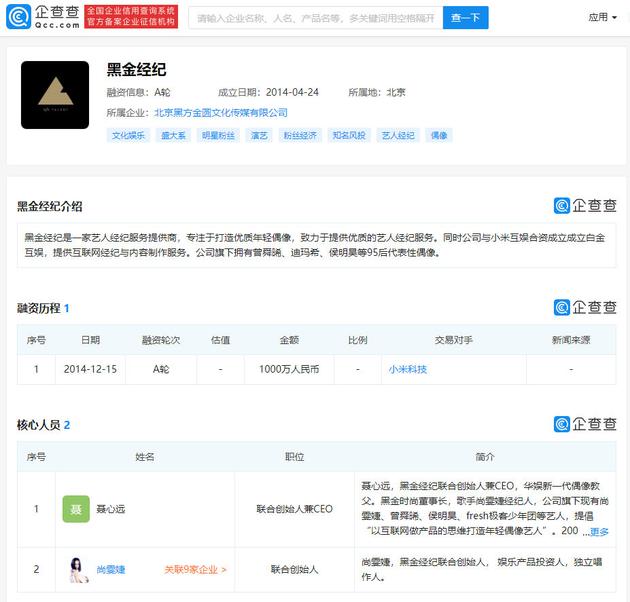Viewport: 630px width, 602px height.
Task: Click the 日期 column header in funding table
Action: coord(90,340)
